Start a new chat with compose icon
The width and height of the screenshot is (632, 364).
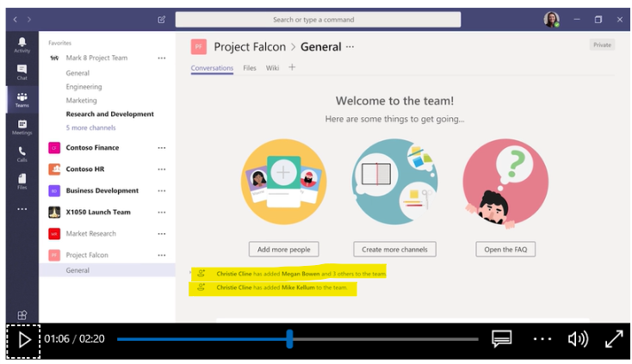pyautogui.click(x=161, y=19)
